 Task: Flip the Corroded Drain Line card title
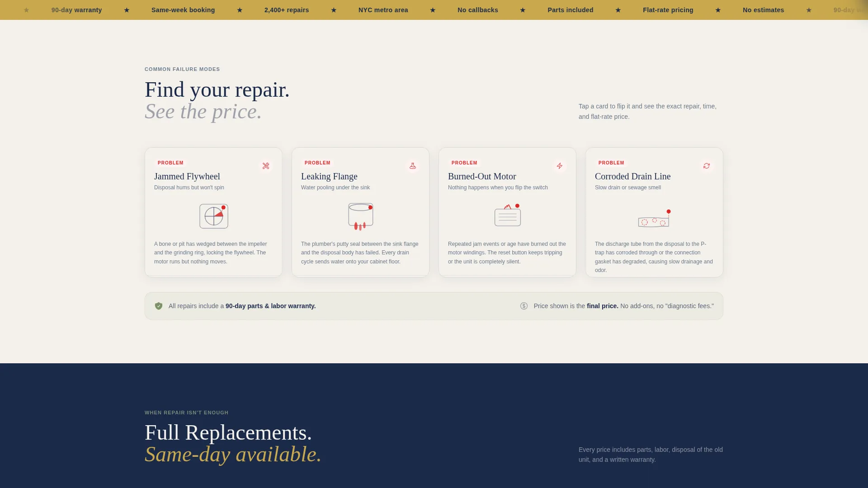point(633,177)
